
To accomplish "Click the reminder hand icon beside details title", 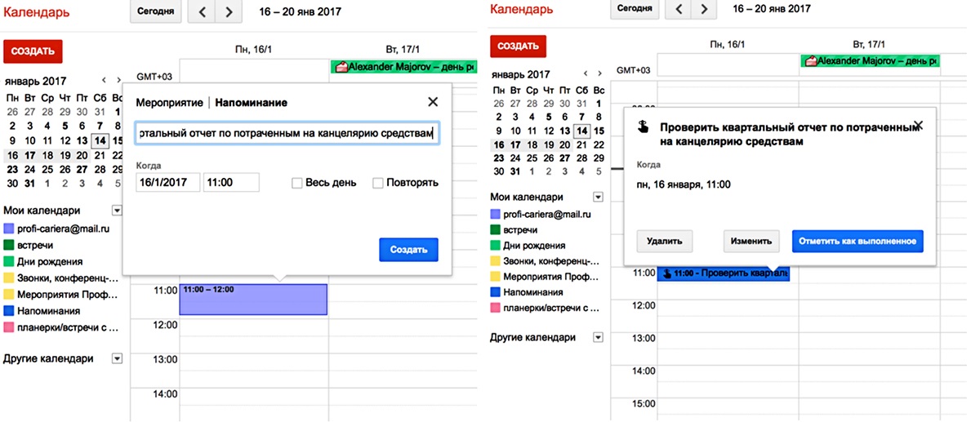I will [644, 127].
